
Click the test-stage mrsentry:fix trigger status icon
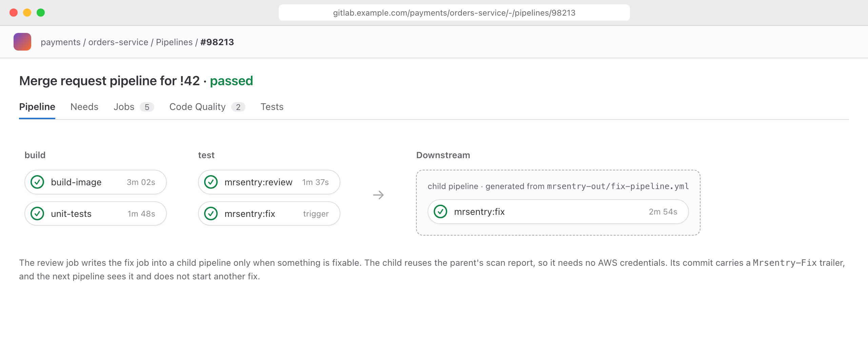point(211,213)
